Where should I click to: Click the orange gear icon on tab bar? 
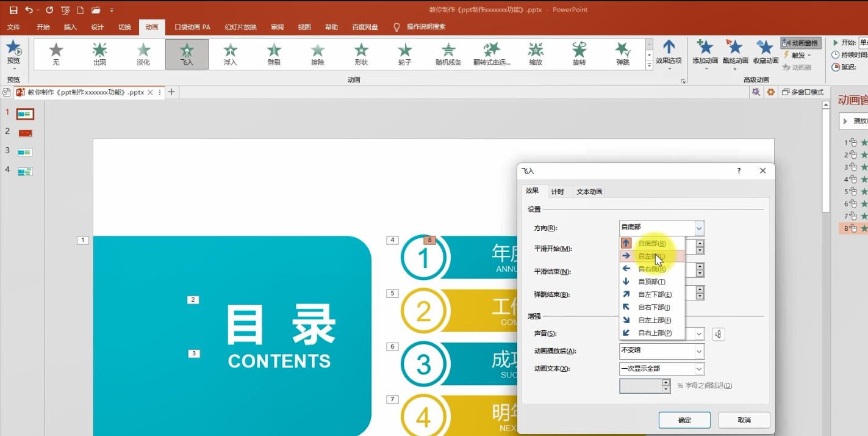pyautogui.click(x=771, y=92)
